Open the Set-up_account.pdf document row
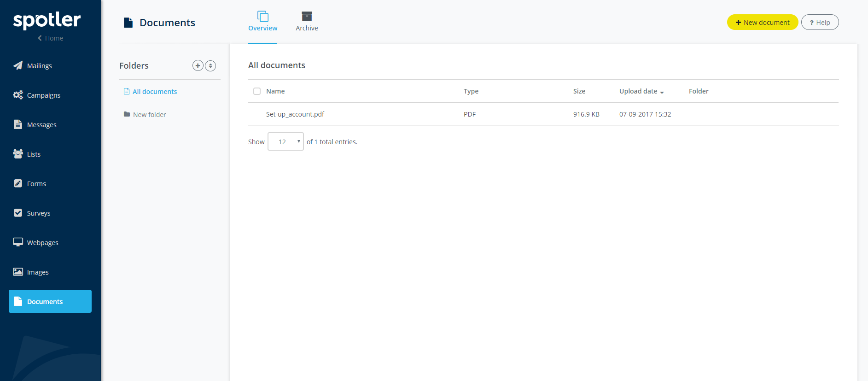Screen dimensions: 868x381 click(x=295, y=114)
